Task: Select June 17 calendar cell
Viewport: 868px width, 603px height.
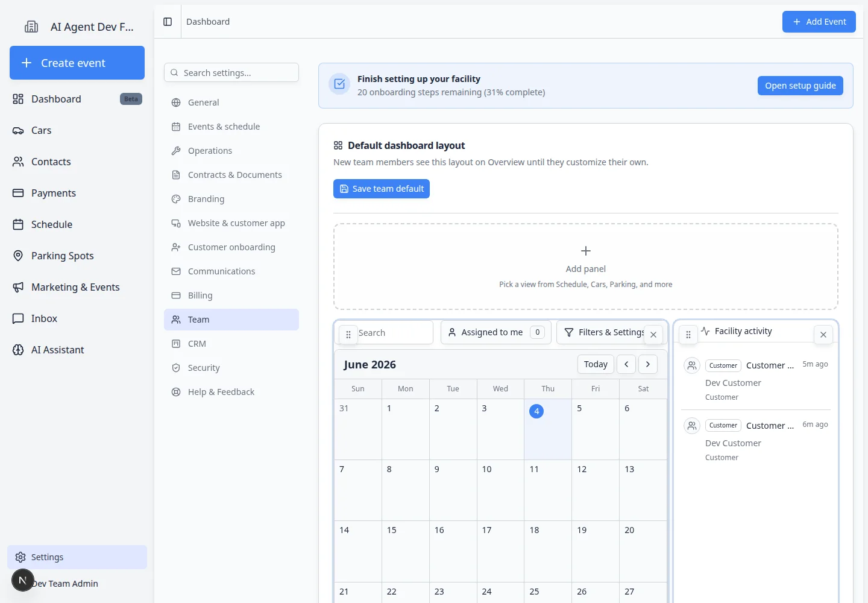Action: tap(500, 551)
